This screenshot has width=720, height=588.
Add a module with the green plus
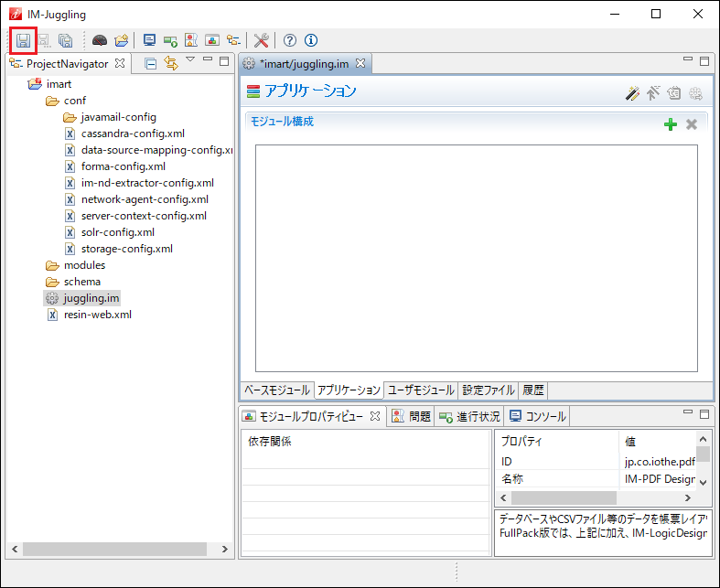[671, 124]
